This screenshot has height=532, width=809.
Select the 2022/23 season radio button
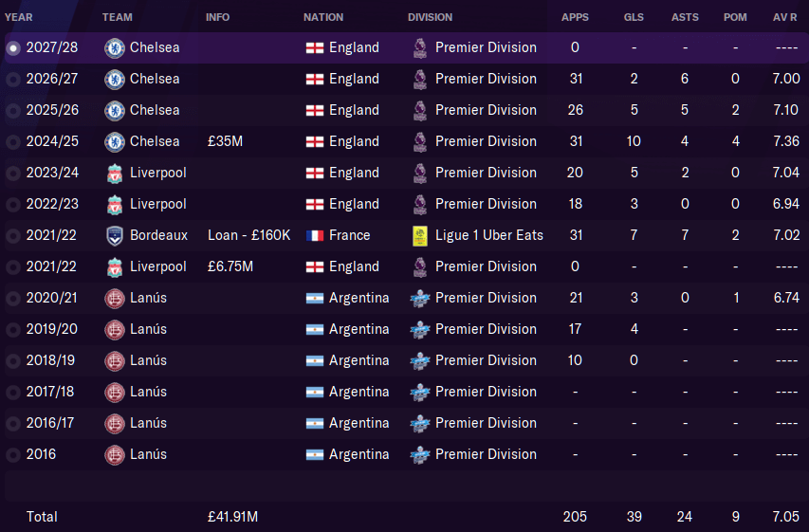coord(13,205)
